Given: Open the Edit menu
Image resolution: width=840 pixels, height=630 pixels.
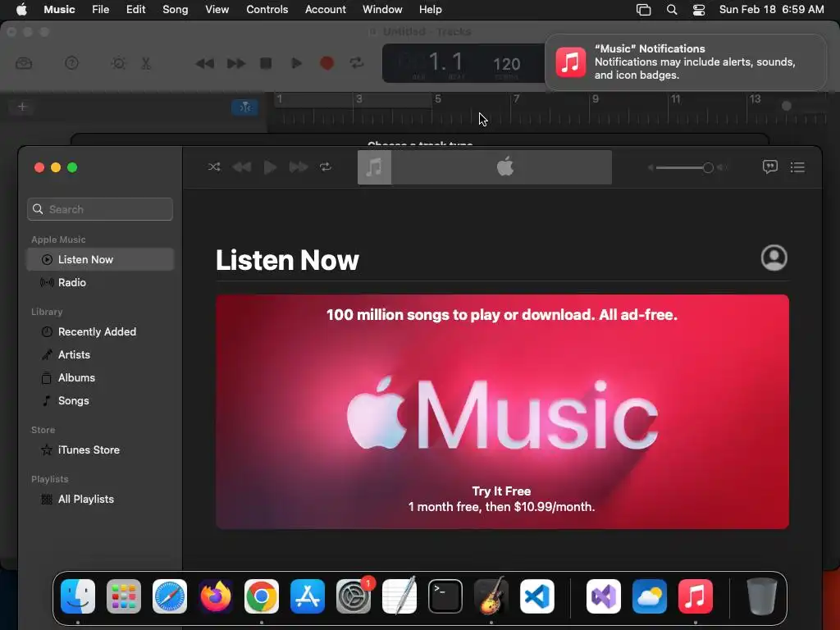Looking at the screenshot, I should click(x=135, y=9).
